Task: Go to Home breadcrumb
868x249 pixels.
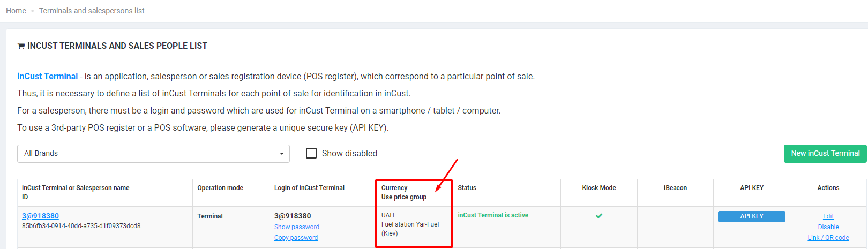Action: pyautogui.click(x=16, y=11)
